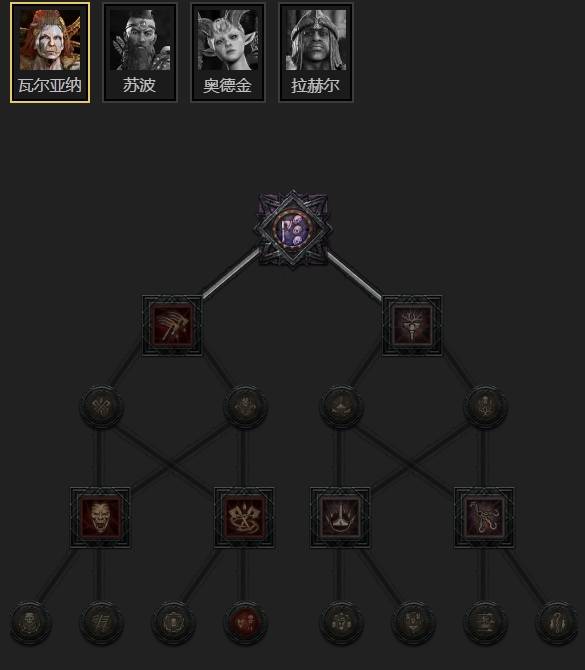Select the chain whip square skill node
Viewport: 585px width, 670px height.
pos(484,517)
